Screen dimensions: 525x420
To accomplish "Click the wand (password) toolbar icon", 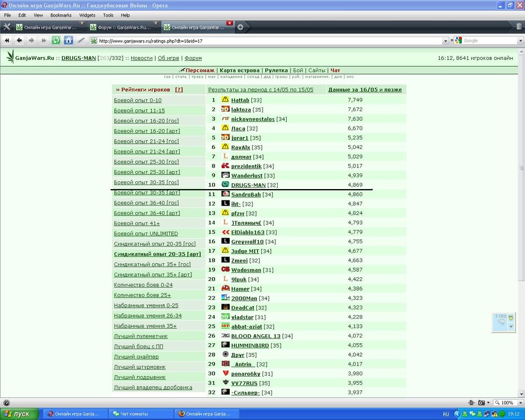I will 81,41.
